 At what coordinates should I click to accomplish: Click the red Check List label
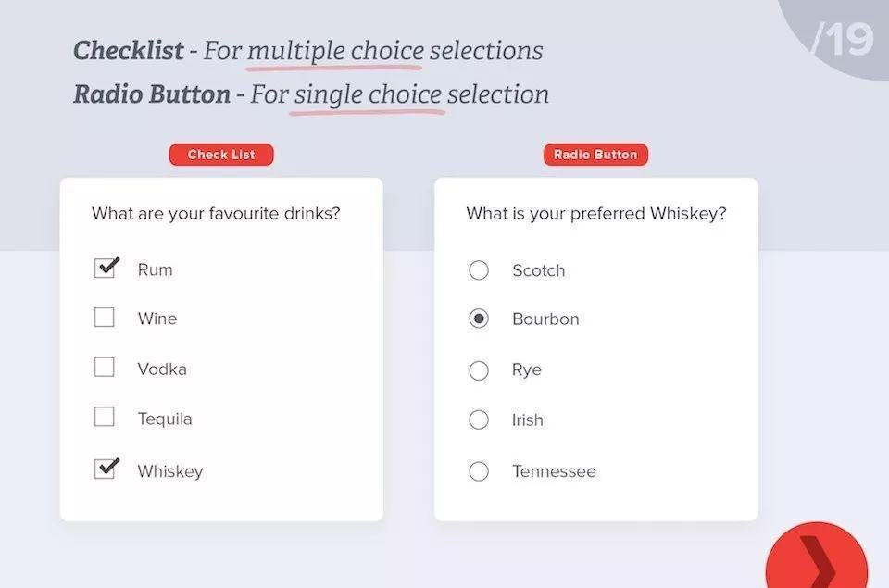[x=221, y=155]
